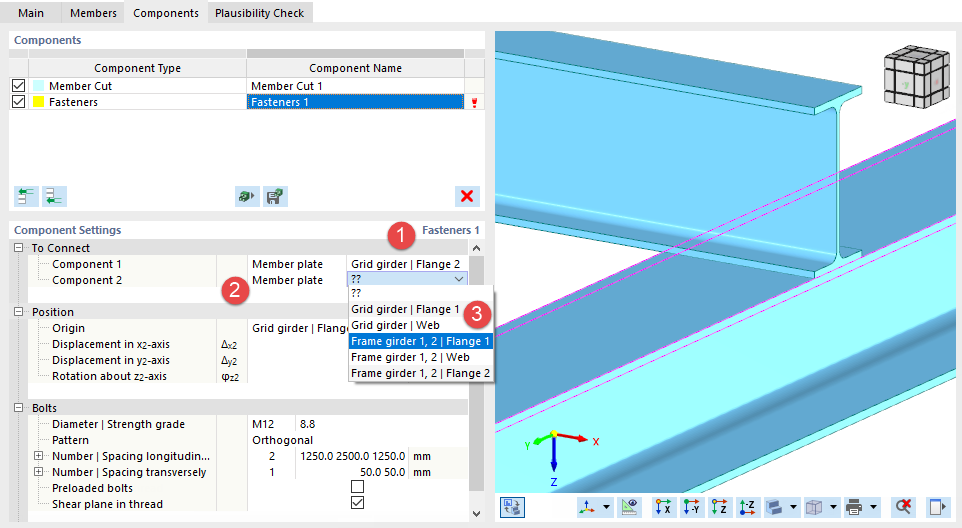Image resolution: width=962 pixels, height=528 pixels.
Task: Click wireframe box display icon
Action: coord(814,507)
